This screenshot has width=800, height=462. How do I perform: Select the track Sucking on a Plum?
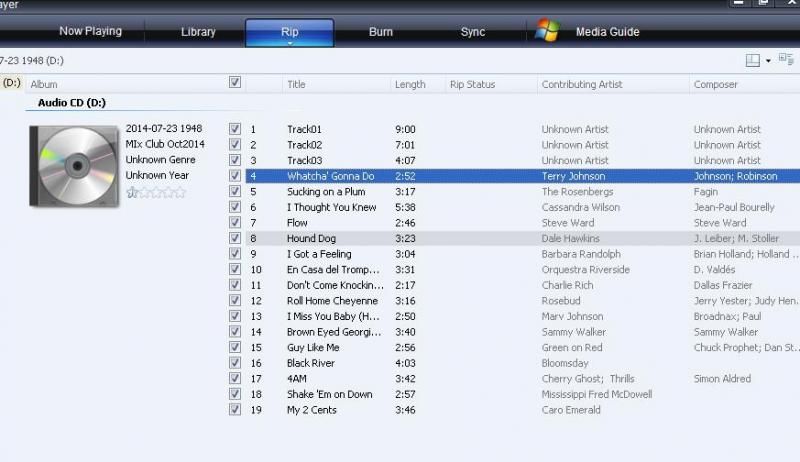tap(326, 192)
